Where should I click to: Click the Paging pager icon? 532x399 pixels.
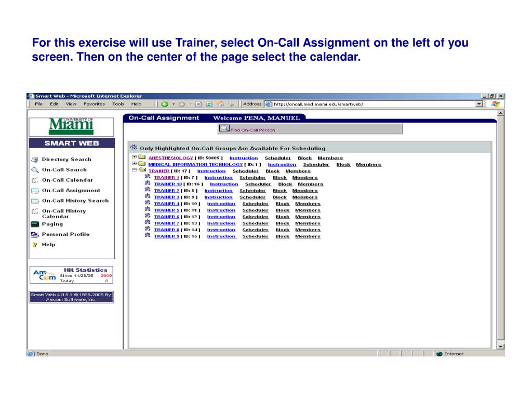[35, 224]
